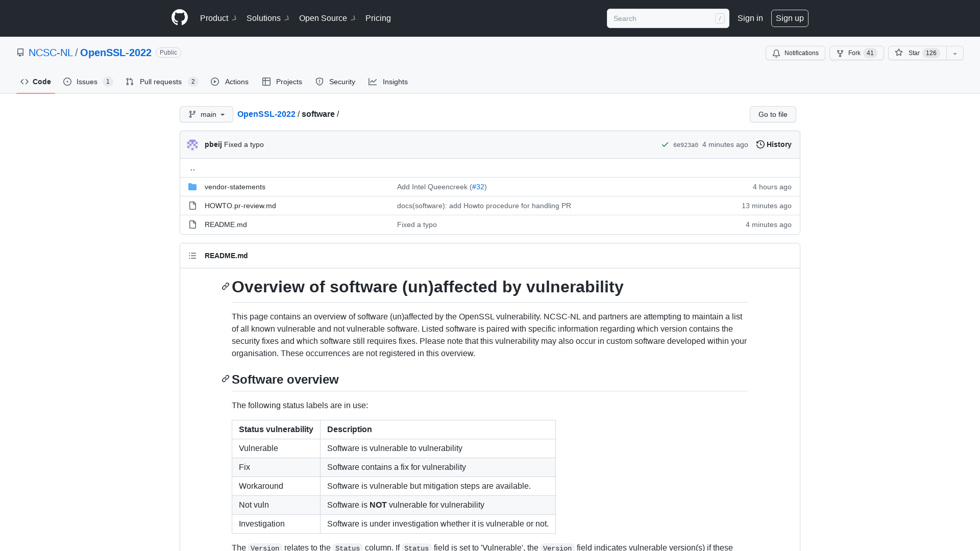Click the Projects panel icon
Screen dimensions: 980x551
click(x=266, y=82)
